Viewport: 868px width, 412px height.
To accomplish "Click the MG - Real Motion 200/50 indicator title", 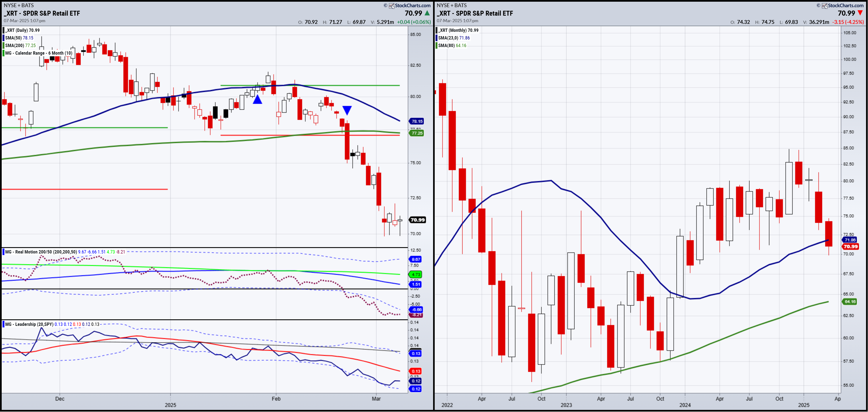I will (41, 252).
